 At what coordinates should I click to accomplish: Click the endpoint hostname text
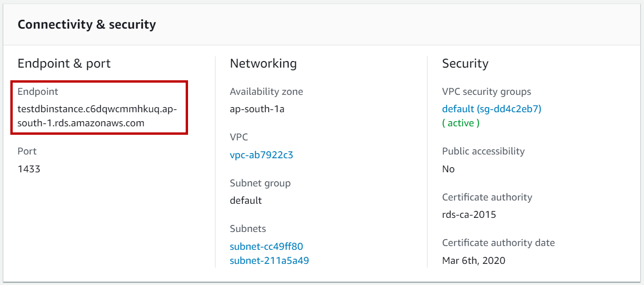pos(96,116)
